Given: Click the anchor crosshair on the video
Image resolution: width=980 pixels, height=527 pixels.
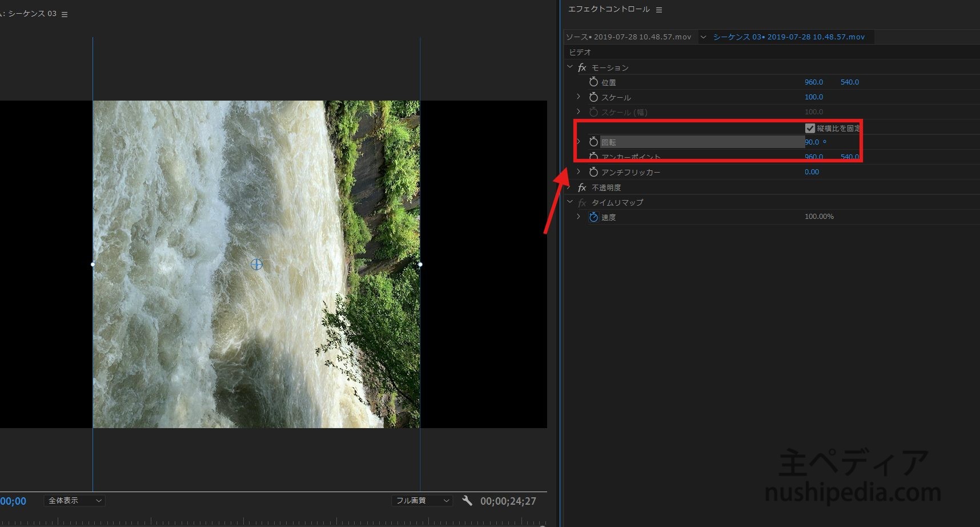Looking at the screenshot, I should click(256, 264).
